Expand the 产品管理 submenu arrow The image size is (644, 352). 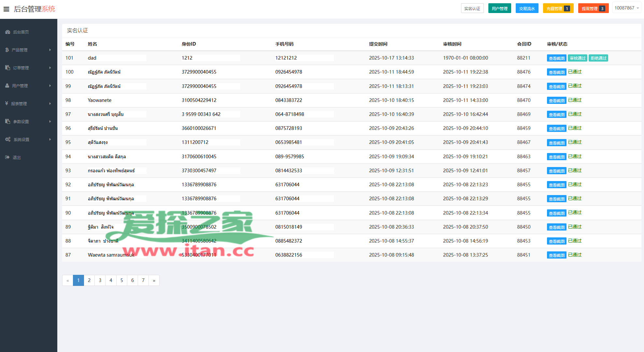tap(50, 50)
